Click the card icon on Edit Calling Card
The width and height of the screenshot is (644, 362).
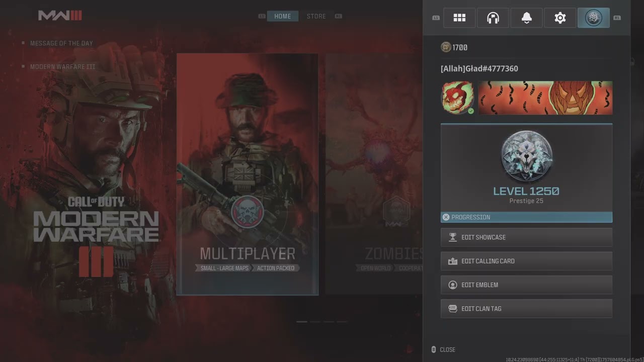pyautogui.click(x=452, y=261)
